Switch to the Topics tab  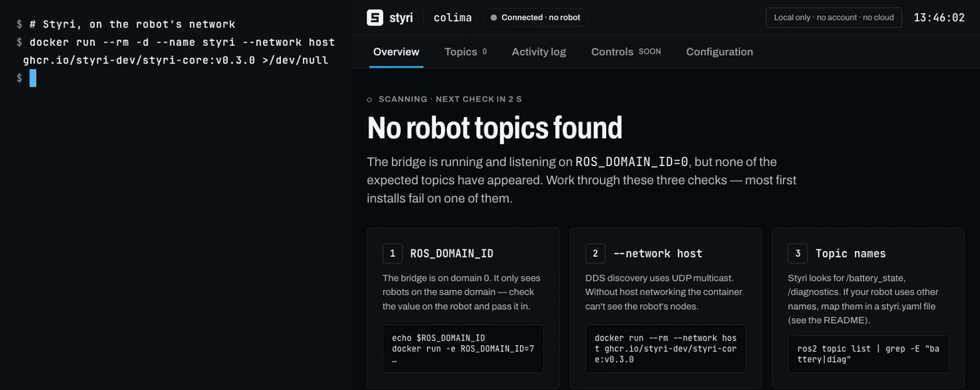click(x=465, y=52)
